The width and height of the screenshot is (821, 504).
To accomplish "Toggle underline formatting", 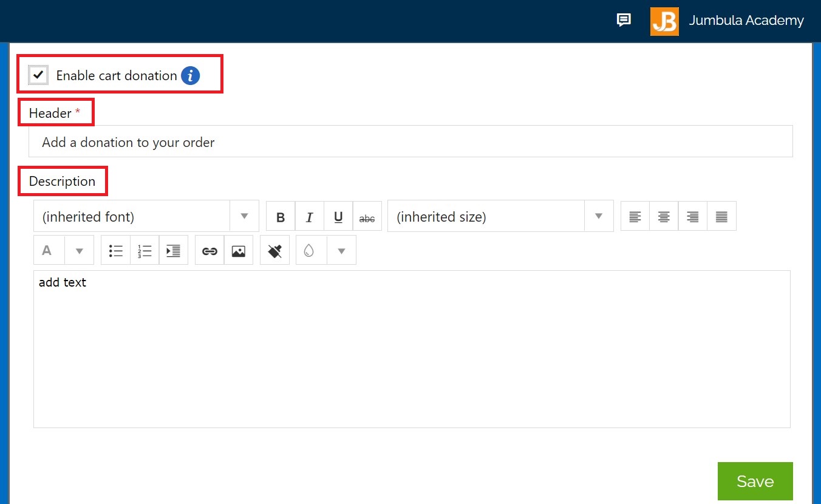I will 338,217.
